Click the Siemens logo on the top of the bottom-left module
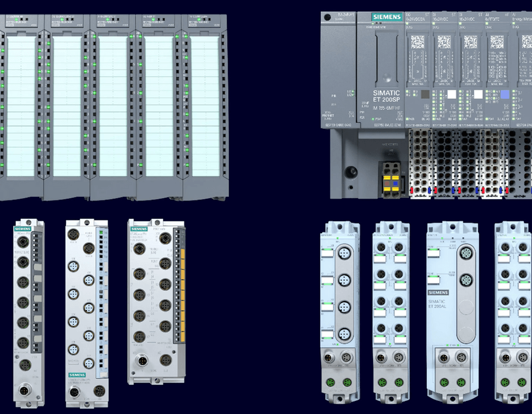 pos(22,228)
